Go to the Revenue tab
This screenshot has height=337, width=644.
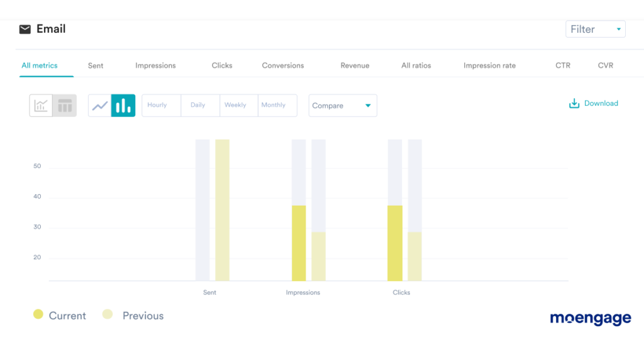[x=355, y=65]
